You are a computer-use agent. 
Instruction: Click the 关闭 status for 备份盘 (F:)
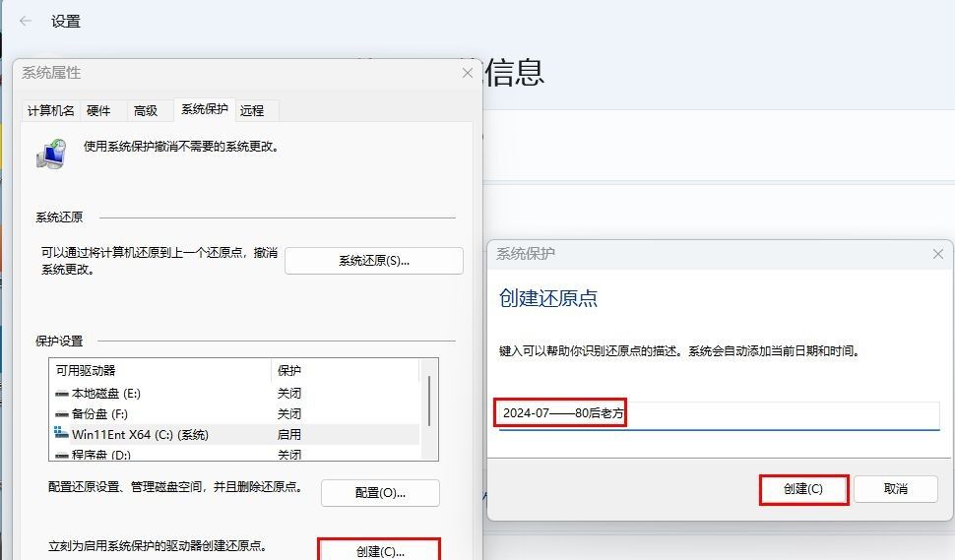[289, 414]
